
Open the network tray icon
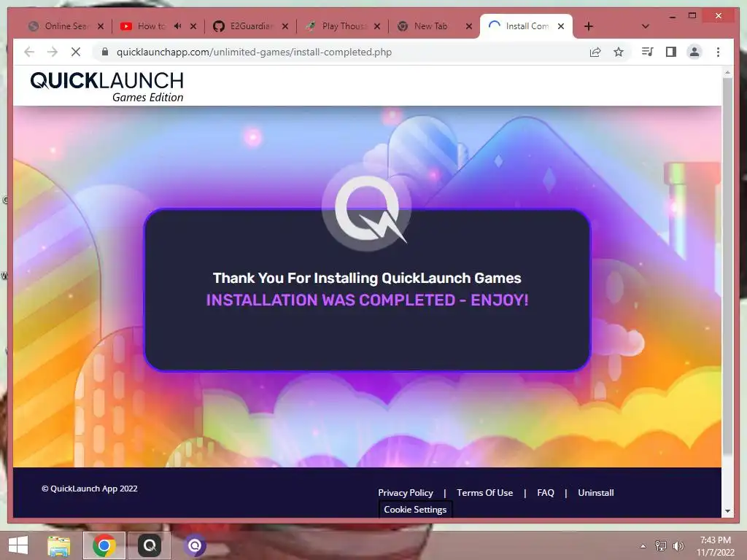pyautogui.click(x=661, y=546)
